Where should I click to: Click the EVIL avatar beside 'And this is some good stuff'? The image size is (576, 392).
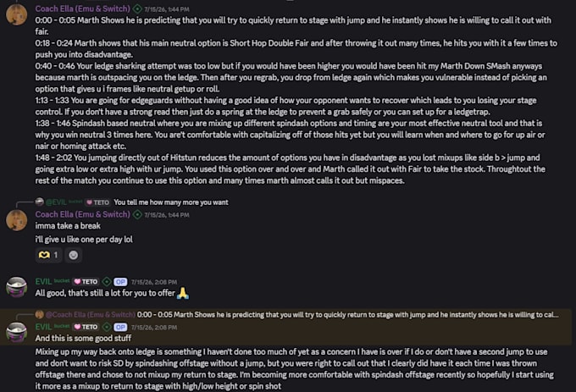17,332
